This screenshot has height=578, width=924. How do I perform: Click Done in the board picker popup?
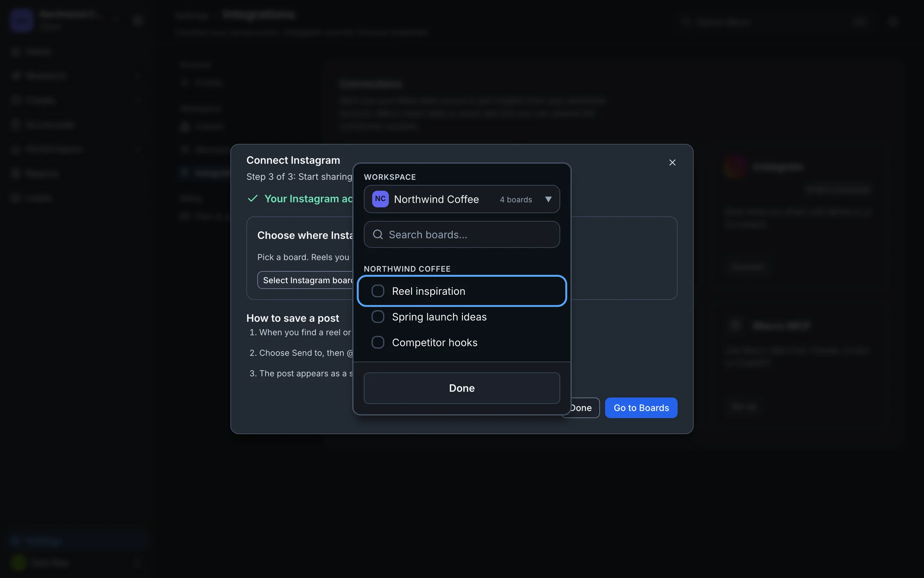pyautogui.click(x=462, y=388)
